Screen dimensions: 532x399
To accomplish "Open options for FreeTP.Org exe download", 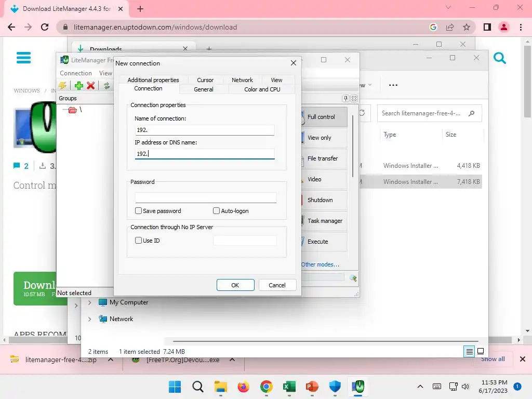I will (232, 360).
